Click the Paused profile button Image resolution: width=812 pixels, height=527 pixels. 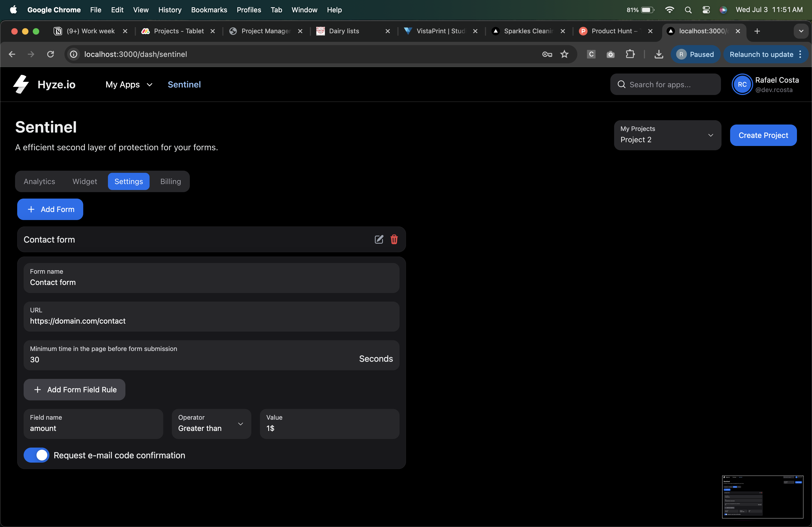pyautogui.click(x=695, y=54)
